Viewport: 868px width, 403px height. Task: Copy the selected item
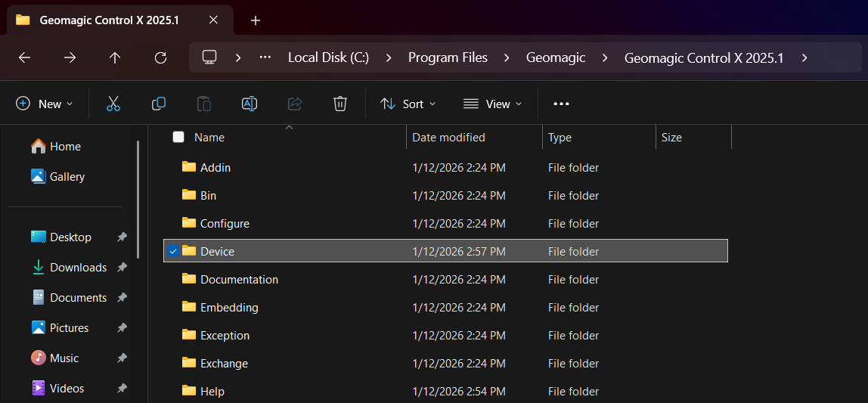pyautogui.click(x=159, y=104)
